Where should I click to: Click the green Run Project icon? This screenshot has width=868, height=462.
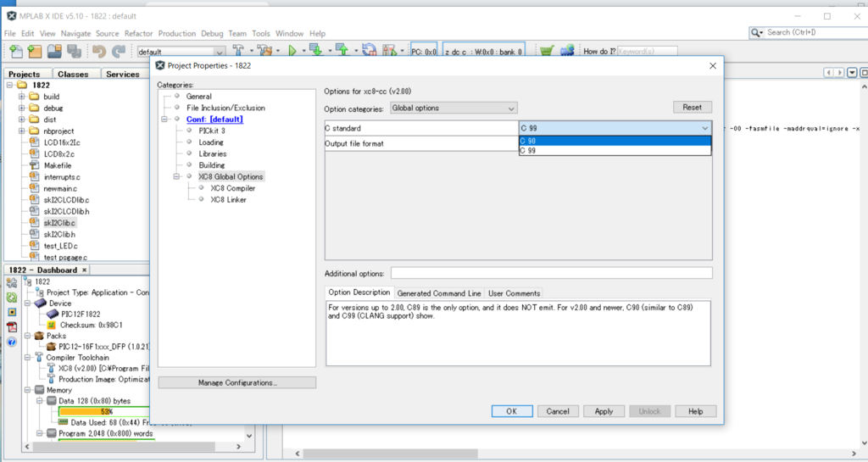tap(292, 51)
